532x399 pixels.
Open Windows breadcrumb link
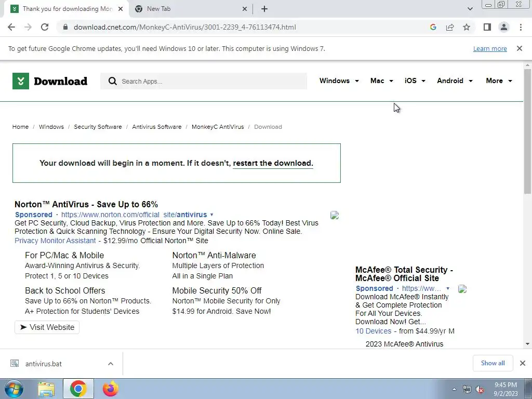pyautogui.click(x=51, y=127)
